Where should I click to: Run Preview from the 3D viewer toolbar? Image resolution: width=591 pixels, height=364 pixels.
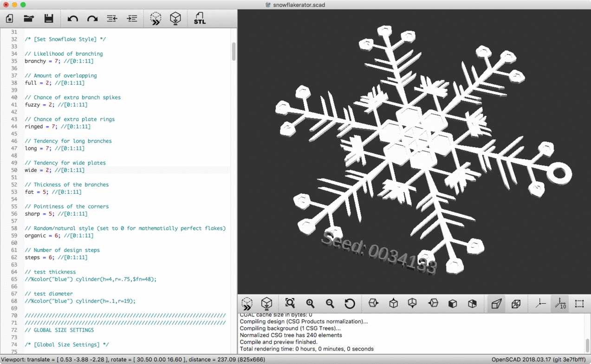click(247, 304)
